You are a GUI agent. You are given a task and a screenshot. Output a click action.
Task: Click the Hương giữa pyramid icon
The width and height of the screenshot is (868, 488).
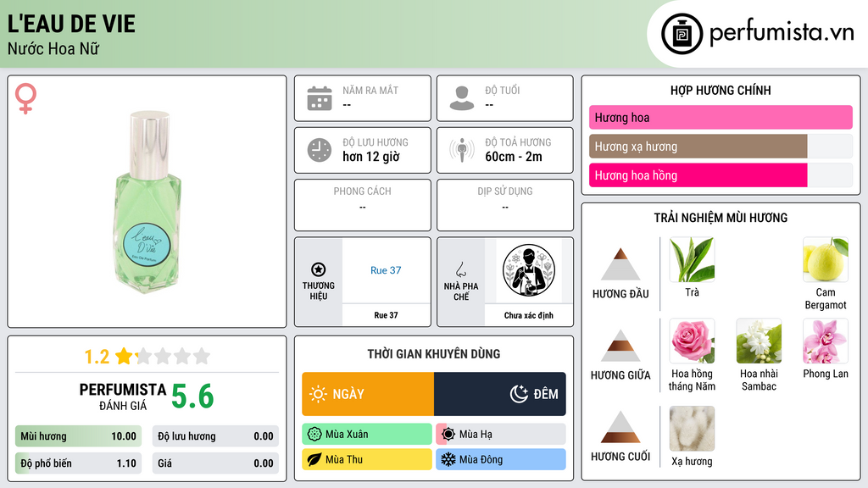tap(620, 346)
